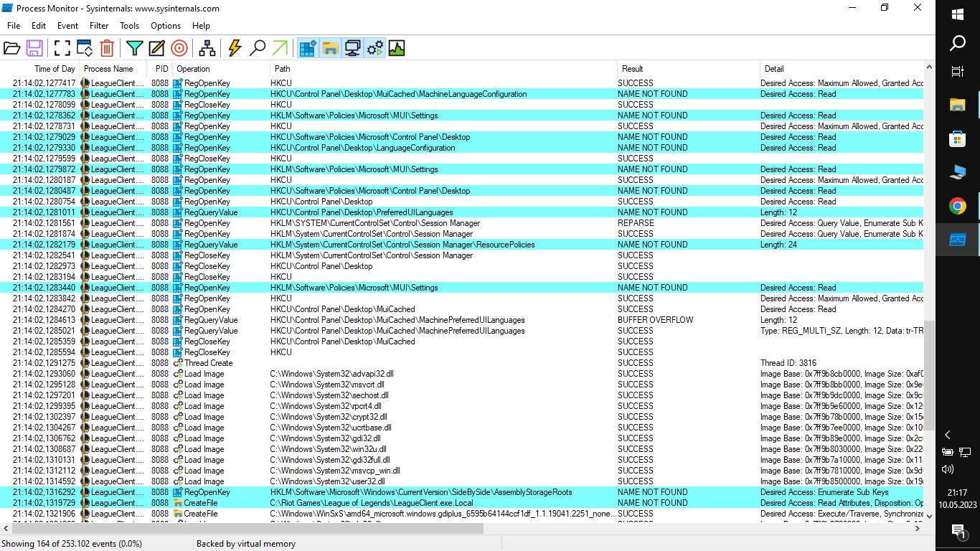Toggle event capture with the brackets icon
980x551 pixels.
coord(62,48)
